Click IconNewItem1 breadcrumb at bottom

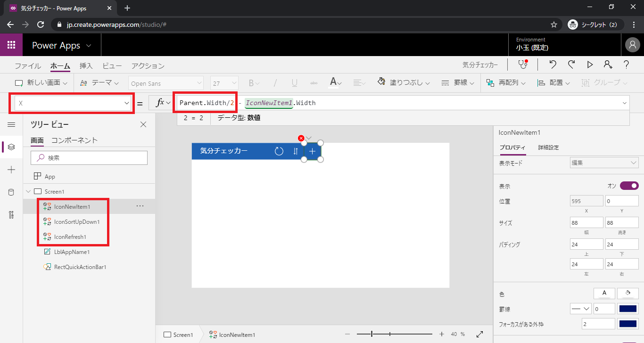(x=232, y=335)
